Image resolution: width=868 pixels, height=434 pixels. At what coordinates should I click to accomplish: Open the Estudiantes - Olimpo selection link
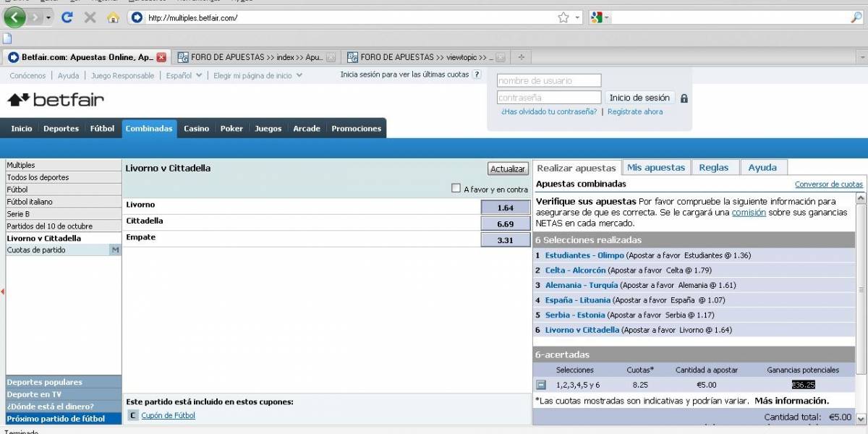coord(584,255)
